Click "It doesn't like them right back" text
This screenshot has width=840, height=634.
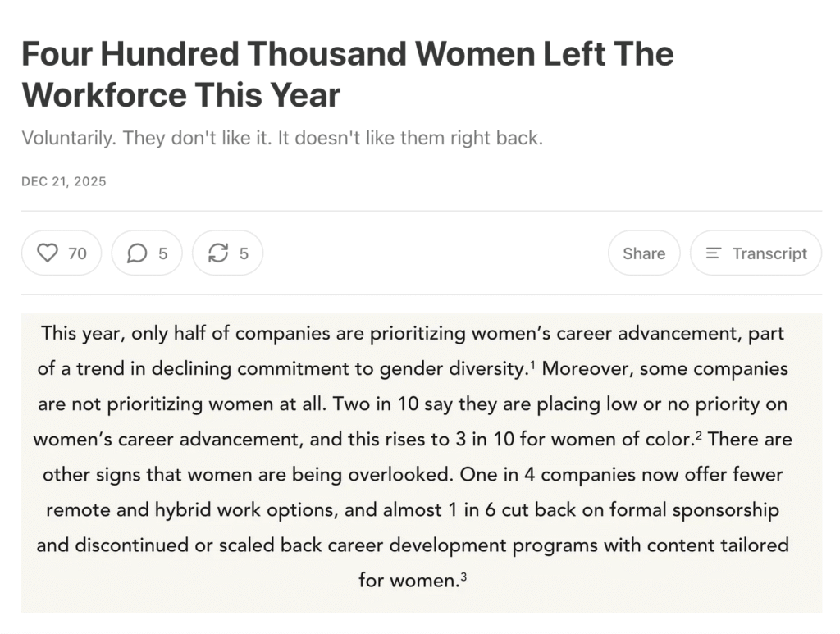[x=410, y=138]
